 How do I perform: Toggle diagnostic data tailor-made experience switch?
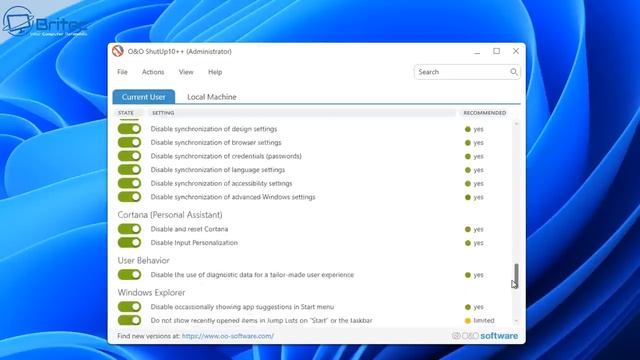[129, 275]
